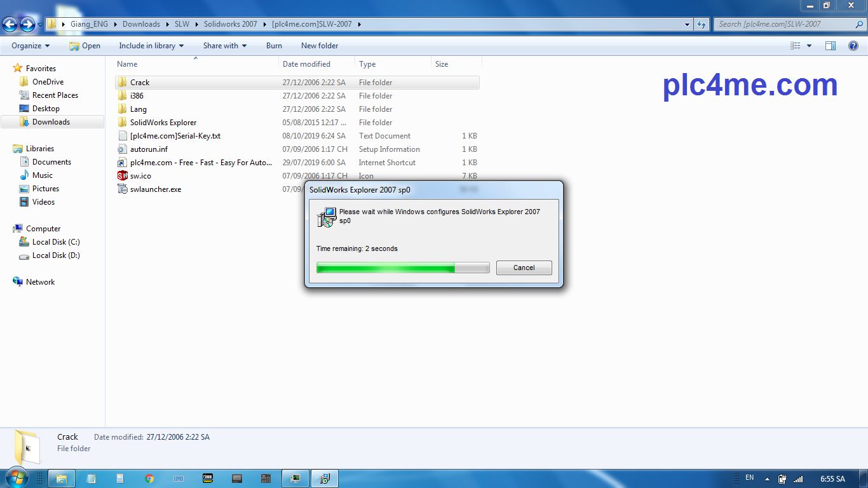The height and width of the screenshot is (488, 868).
Task: Click the network signal tray icon
Action: point(798,479)
